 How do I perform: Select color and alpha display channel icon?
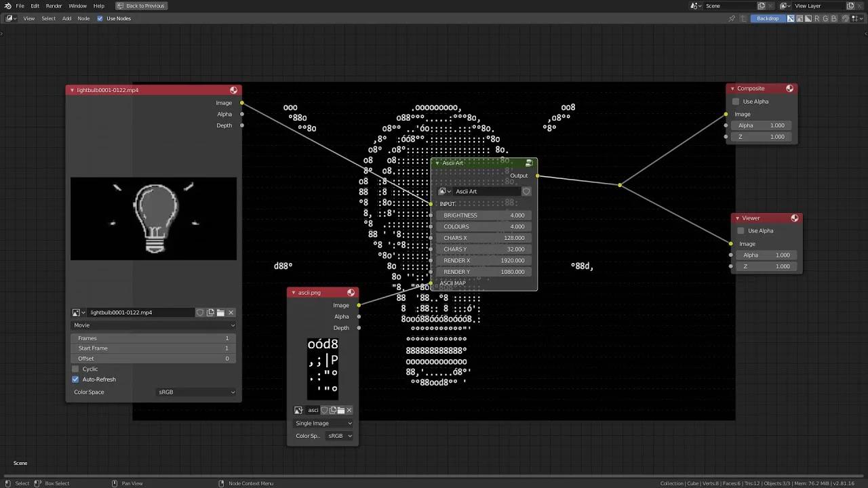click(791, 18)
